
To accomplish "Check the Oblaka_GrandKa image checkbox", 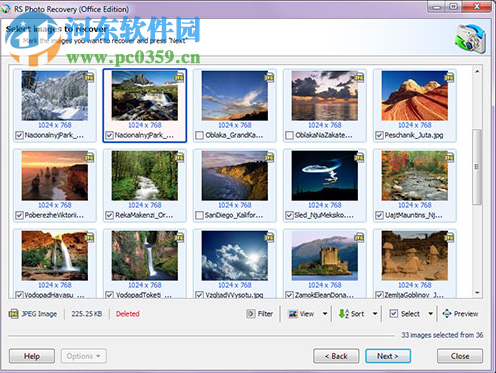I will [199, 135].
